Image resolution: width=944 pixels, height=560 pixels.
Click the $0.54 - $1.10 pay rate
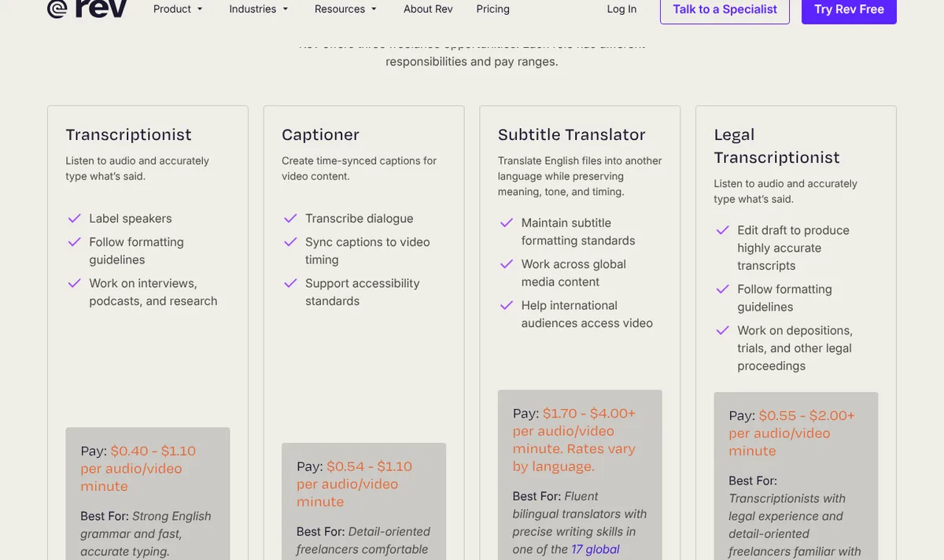click(x=369, y=466)
